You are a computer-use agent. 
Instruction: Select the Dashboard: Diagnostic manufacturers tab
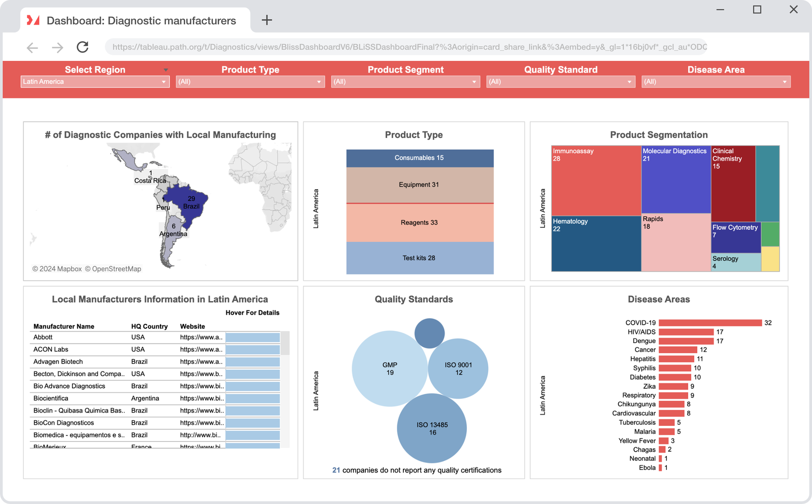[x=141, y=20]
